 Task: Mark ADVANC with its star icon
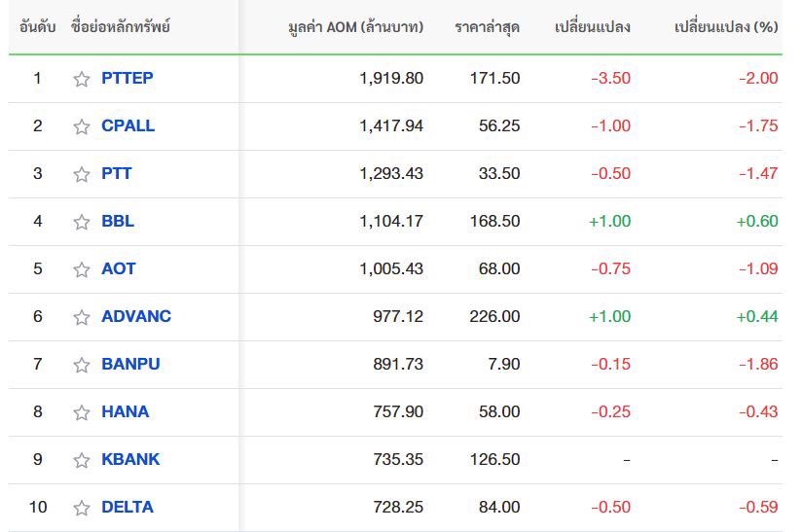82,317
